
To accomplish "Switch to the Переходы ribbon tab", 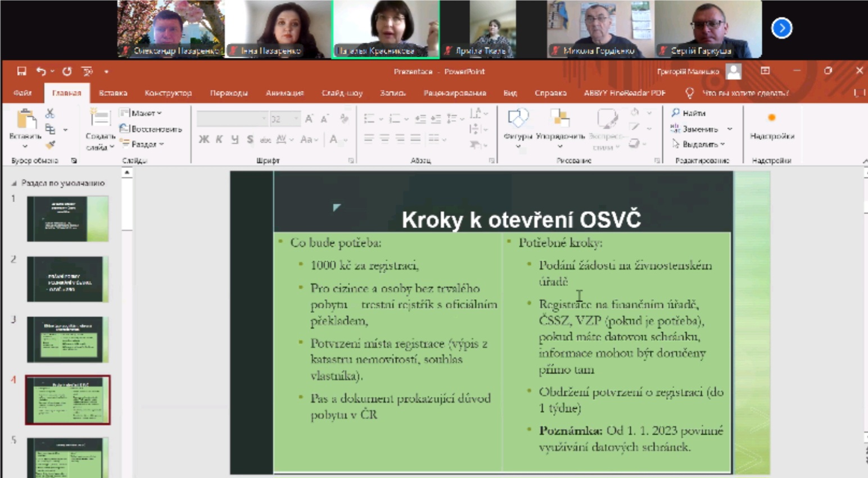I will [x=229, y=93].
